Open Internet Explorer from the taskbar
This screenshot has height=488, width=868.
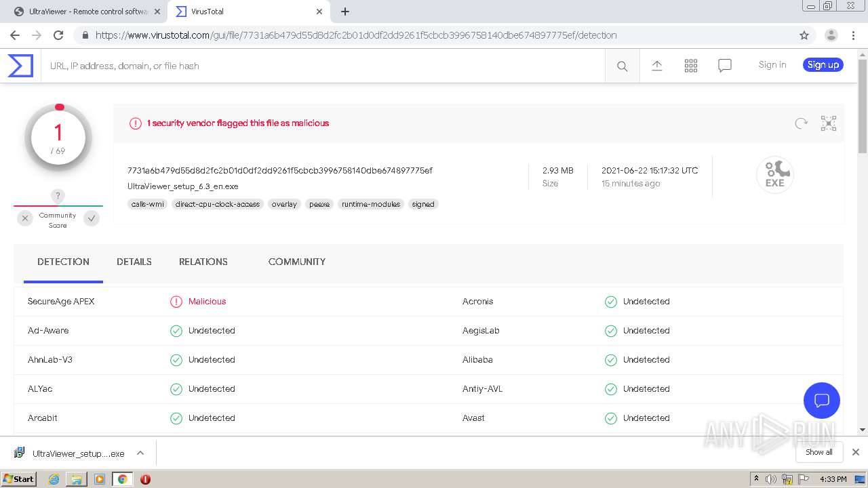(54, 479)
